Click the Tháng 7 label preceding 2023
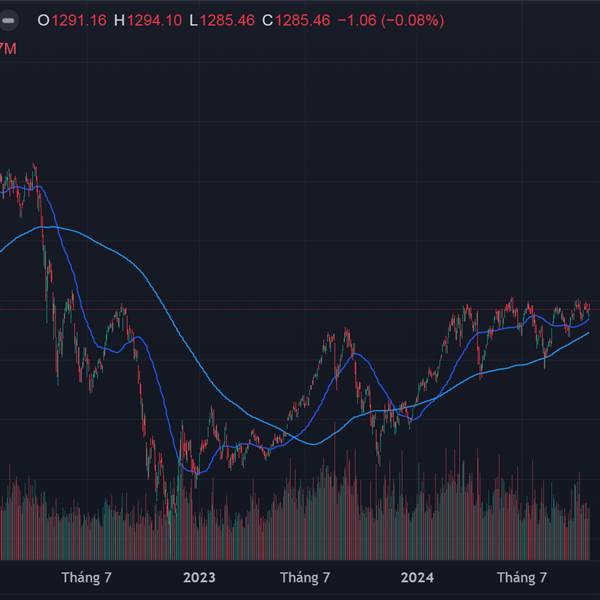The image size is (600, 600). point(86,577)
